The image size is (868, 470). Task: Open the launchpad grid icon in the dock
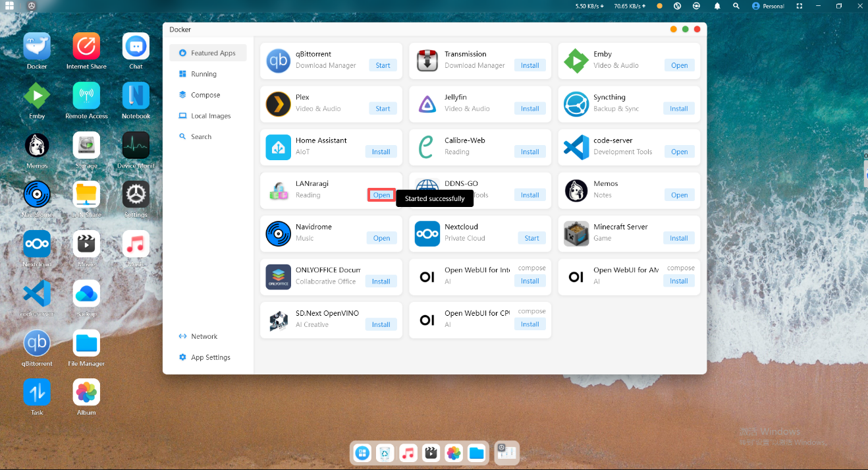coord(362,453)
